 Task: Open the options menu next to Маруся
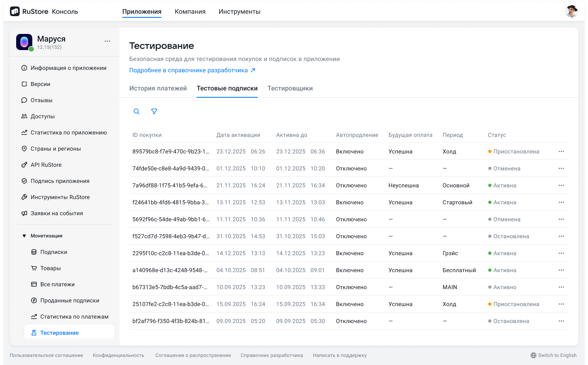(x=107, y=41)
